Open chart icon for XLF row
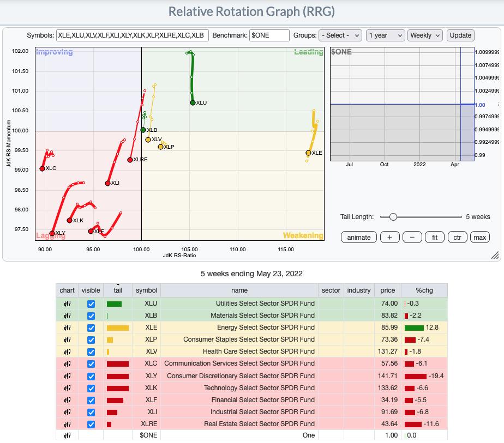 (67, 400)
